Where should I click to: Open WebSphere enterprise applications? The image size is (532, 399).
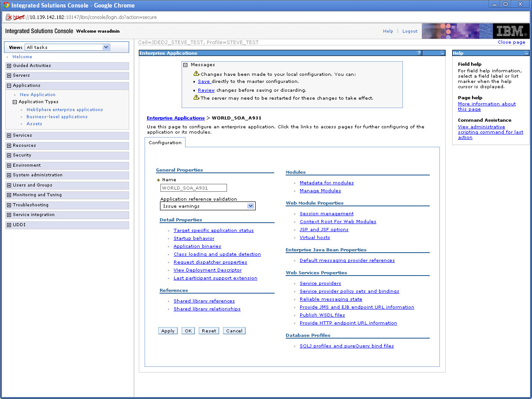[65, 110]
